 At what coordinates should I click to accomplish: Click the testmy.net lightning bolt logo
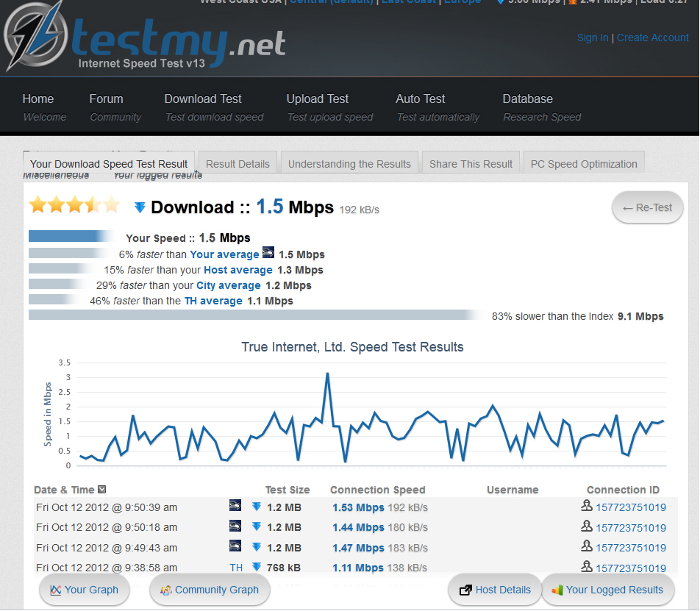tap(36, 36)
